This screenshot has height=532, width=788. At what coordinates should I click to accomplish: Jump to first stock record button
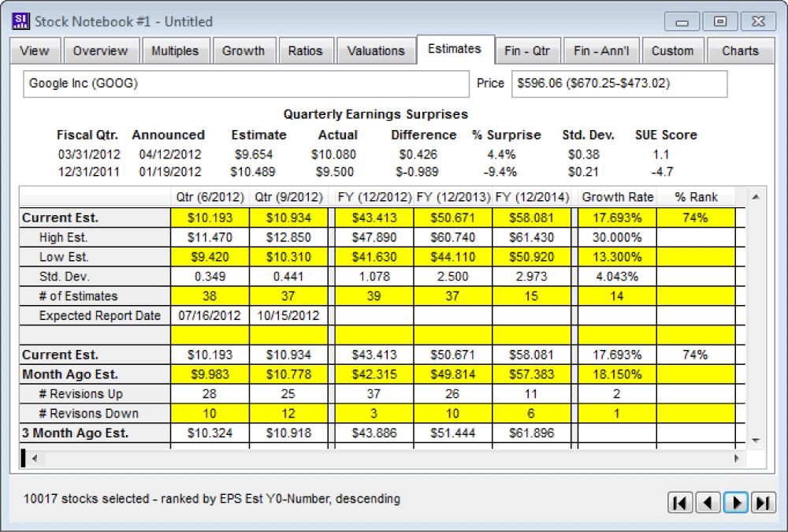click(680, 503)
